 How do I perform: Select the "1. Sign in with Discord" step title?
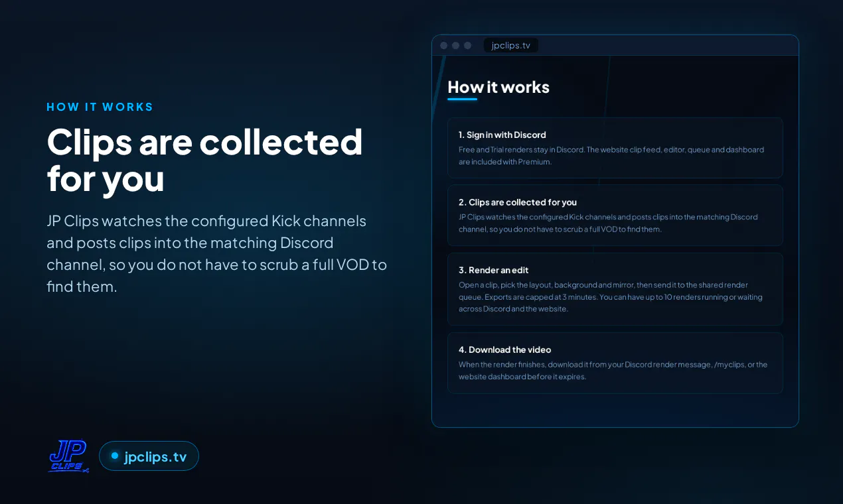point(502,135)
